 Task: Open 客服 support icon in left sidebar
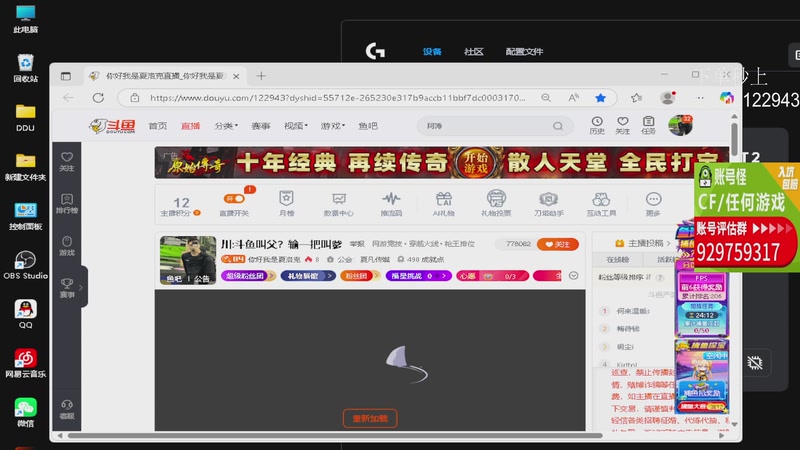67,409
